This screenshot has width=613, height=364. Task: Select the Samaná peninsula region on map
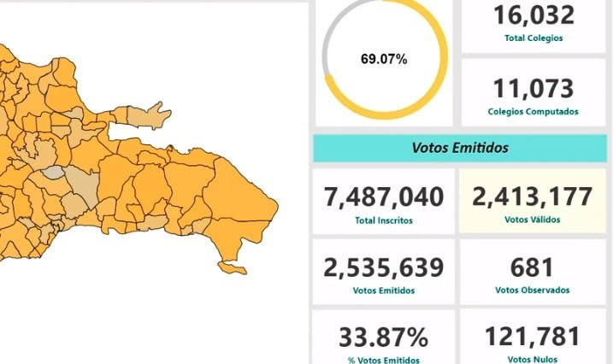coord(148,115)
